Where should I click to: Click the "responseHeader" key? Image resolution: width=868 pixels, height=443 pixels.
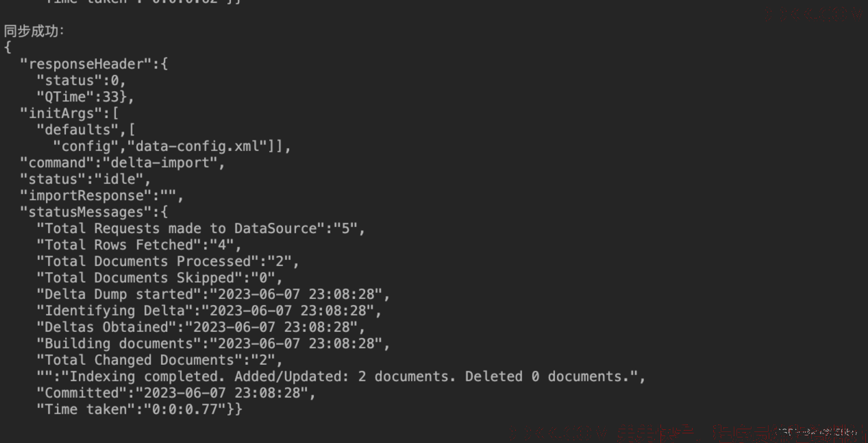(x=86, y=64)
